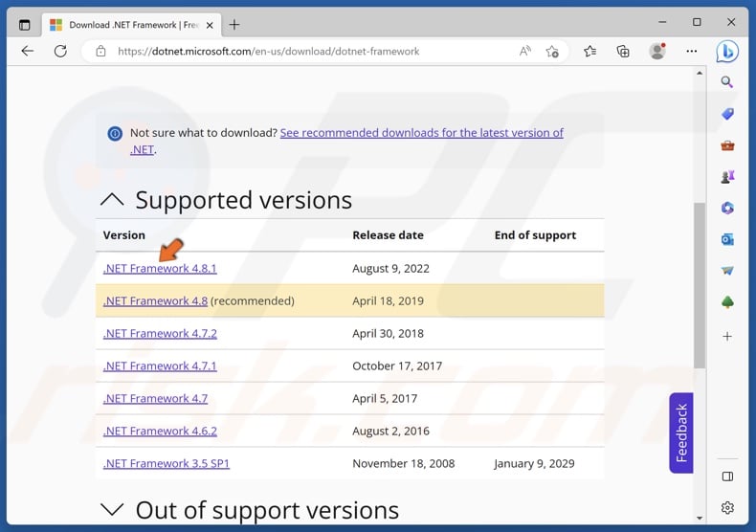Viewport: 756px width, 532px height.
Task: Open .NET Framework 4.7 link
Action: (155, 398)
